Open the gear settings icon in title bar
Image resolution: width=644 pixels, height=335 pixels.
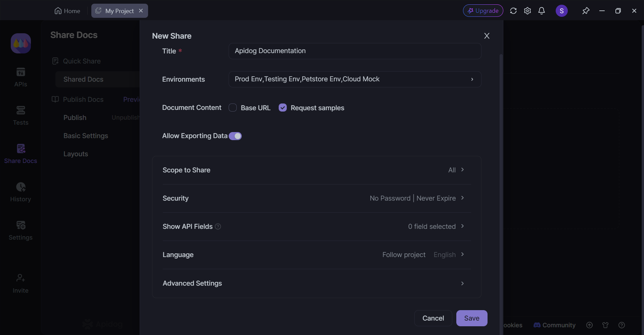click(527, 11)
